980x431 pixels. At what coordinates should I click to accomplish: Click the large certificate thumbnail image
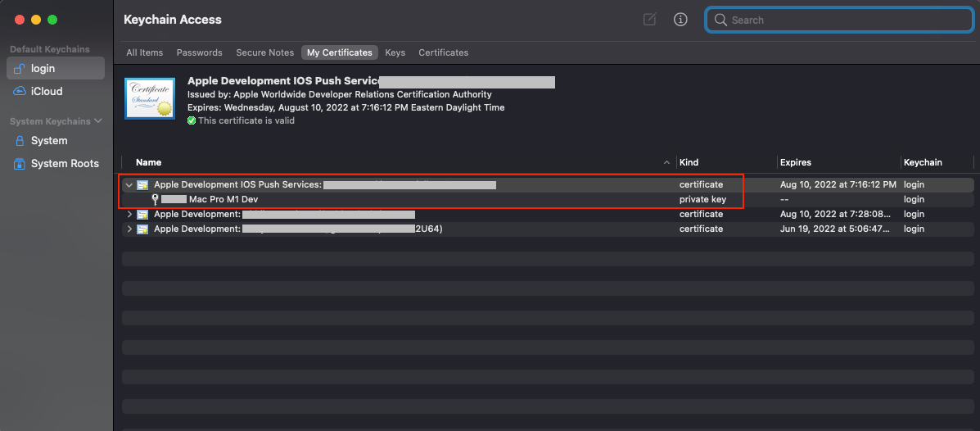[149, 99]
